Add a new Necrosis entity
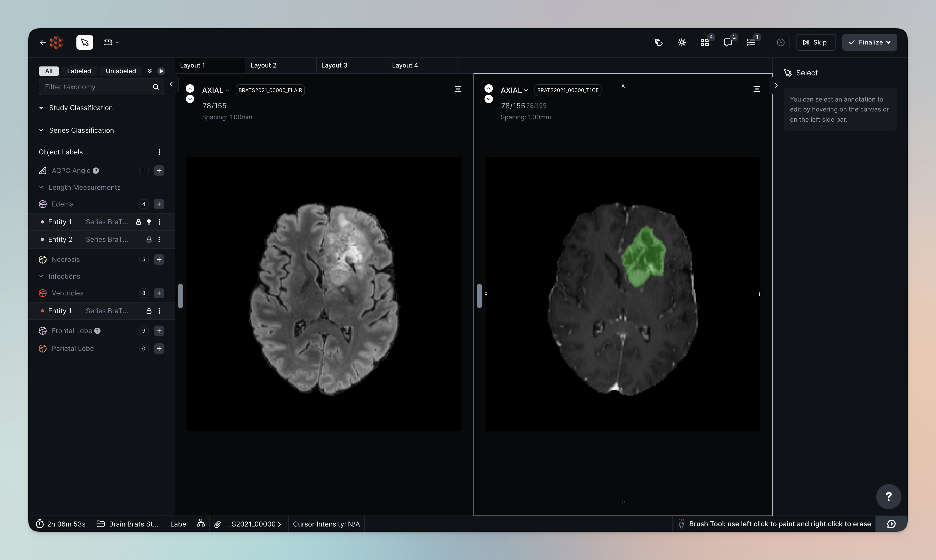The image size is (936, 560). point(159,260)
